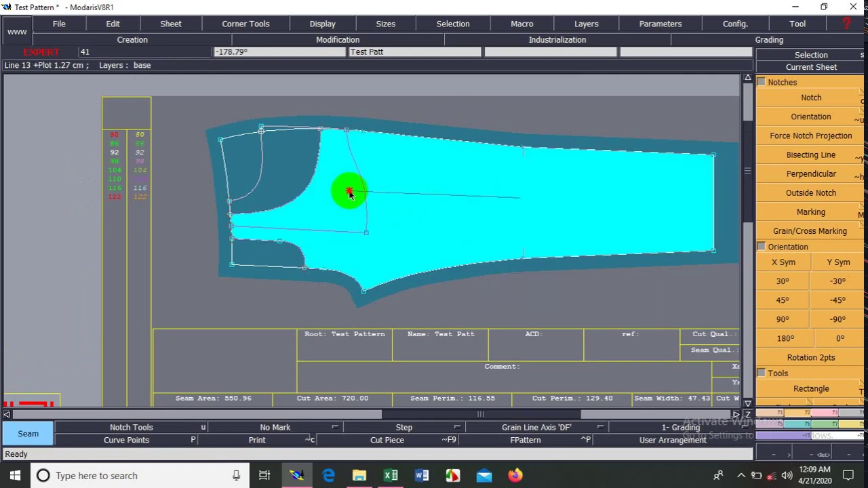Click the Rotation 2pts button
Image resolution: width=868 pixels, height=488 pixels.
pyautogui.click(x=811, y=357)
